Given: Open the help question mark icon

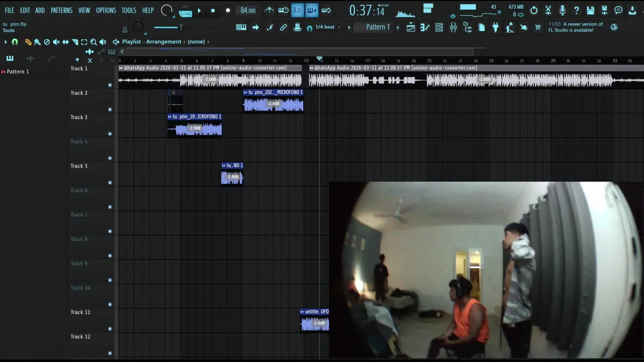Looking at the screenshot, I should [x=577, y=10].
